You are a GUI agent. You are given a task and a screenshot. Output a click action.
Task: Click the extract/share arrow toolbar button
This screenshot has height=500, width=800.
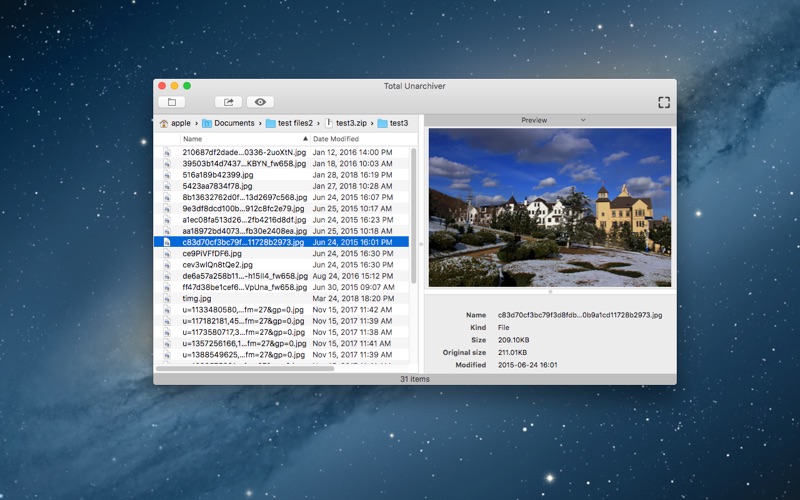(x=228, y=102)
